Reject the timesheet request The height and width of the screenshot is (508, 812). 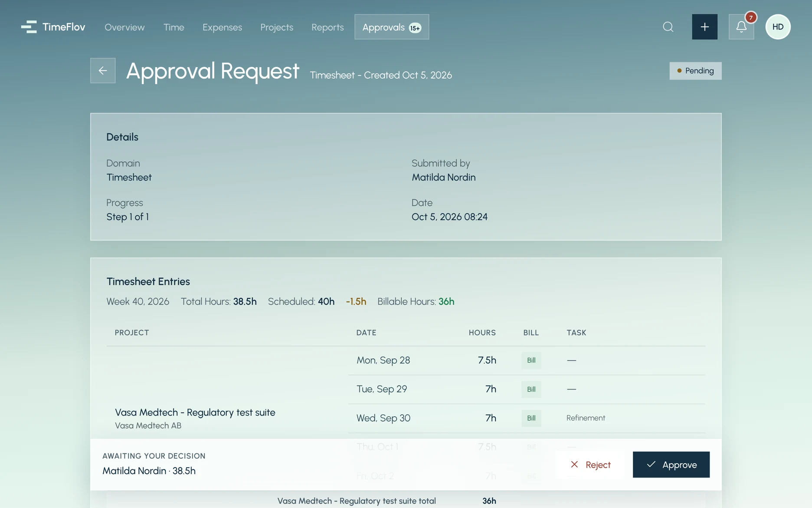click(590, 465)
